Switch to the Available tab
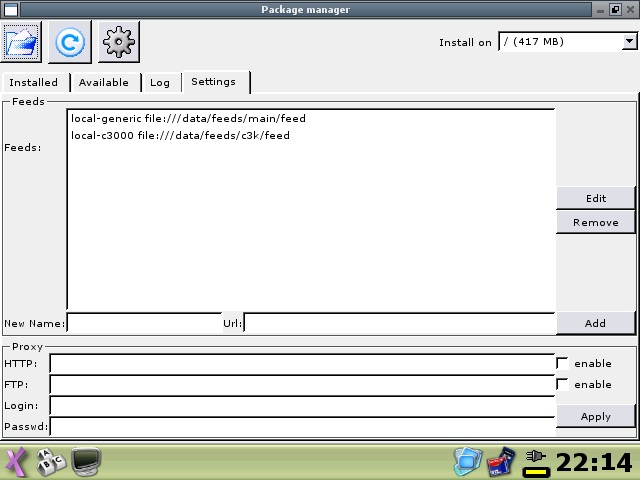640x480 pixels. point(104,83)
